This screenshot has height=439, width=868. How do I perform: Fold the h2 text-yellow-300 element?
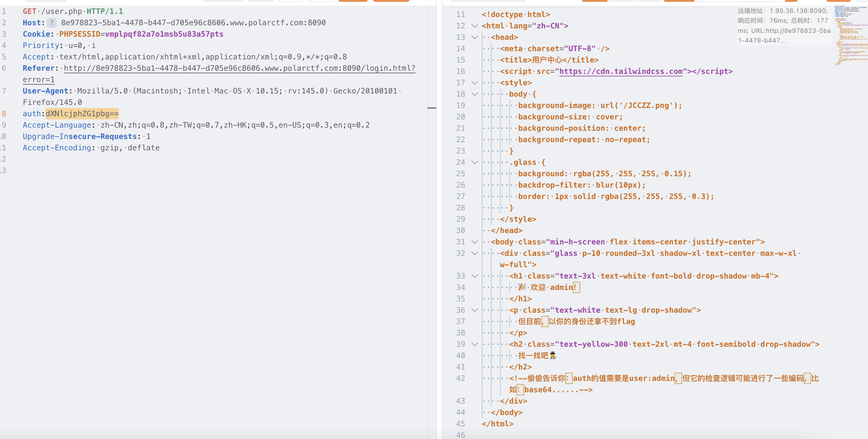[474, 344]
